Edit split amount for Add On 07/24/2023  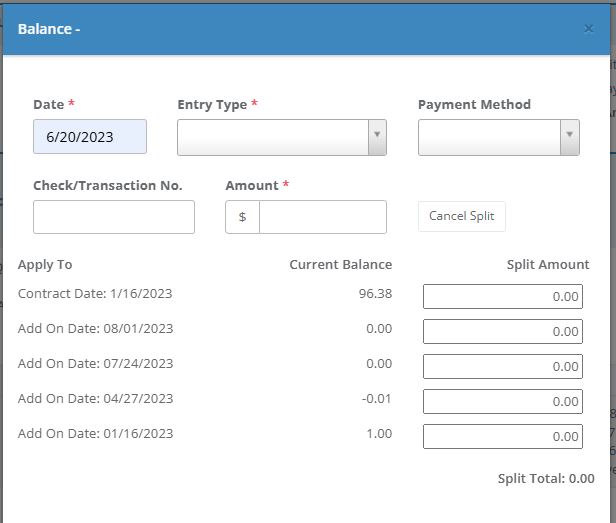click(502, 366)
